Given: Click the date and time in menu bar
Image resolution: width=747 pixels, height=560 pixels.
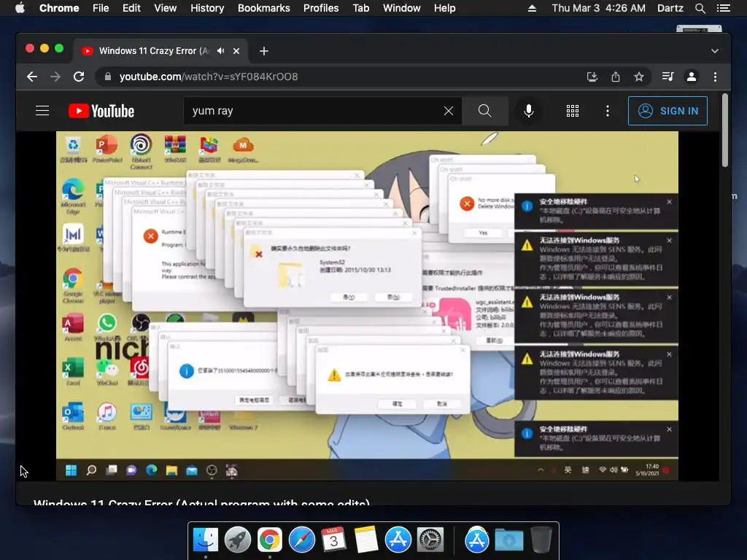Looking at the screenshot, I should point(599,8).
